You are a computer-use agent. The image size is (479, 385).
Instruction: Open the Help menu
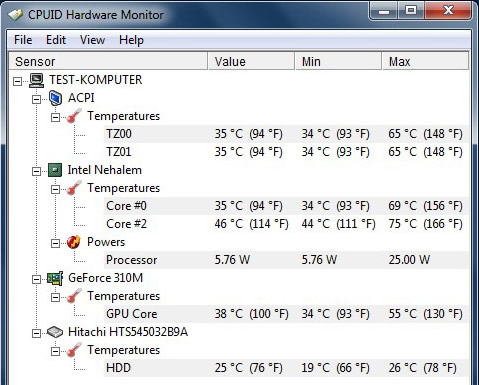point(131,40)
